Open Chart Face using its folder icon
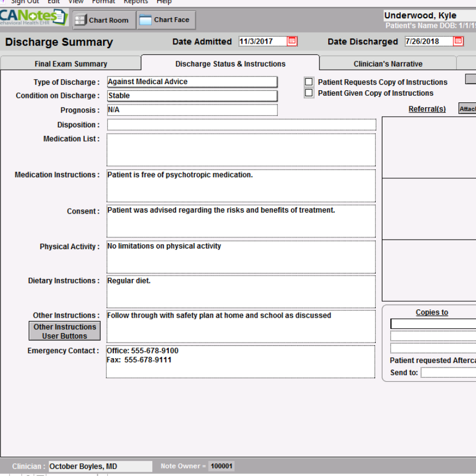 pyautogui.click(x=145, y=19)
